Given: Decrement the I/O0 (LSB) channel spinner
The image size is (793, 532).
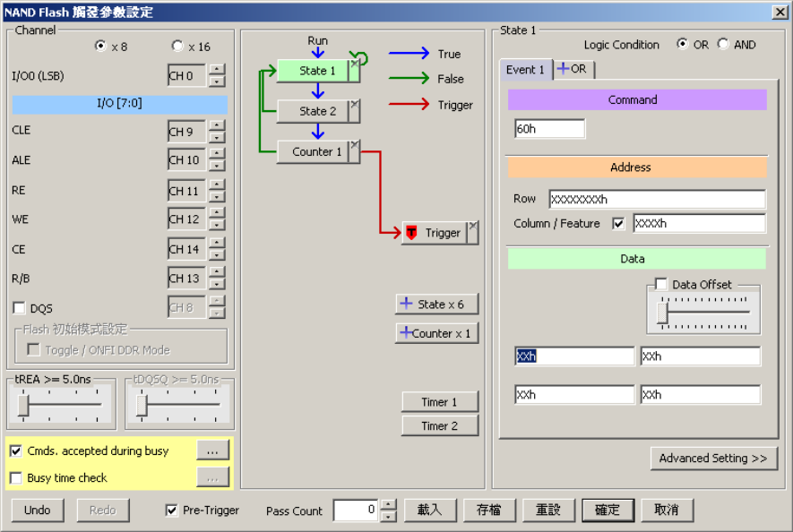Looking at the screenshot, I should point(217,82).
